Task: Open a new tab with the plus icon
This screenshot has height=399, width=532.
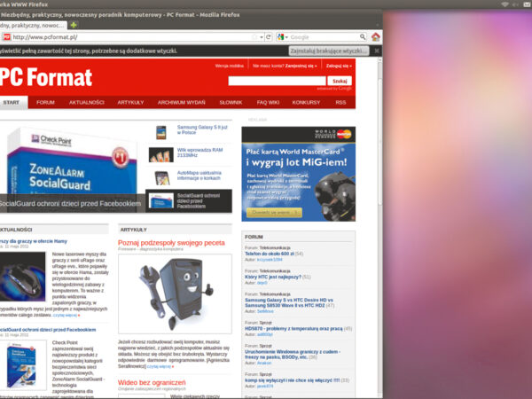Action: [74, 25]
